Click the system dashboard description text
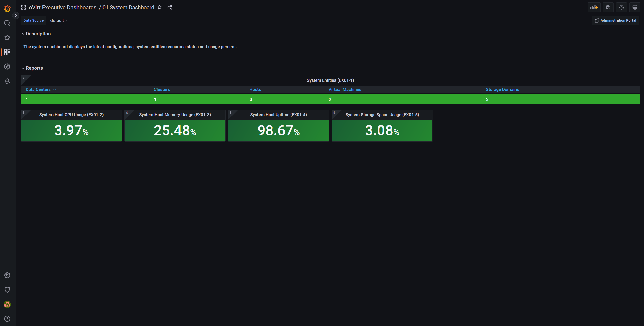This screenshot has height=326, width=644. pyautogui.click(x=130, y=47)
